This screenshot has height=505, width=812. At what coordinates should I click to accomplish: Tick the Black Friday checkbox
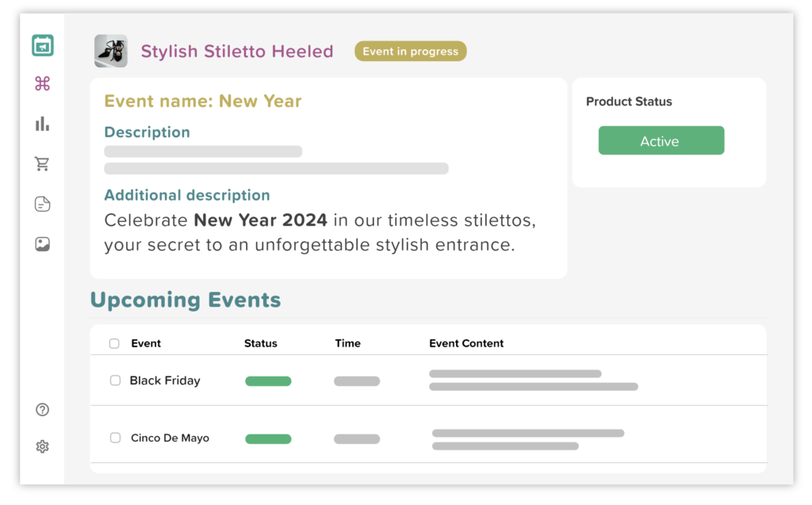click(x=116, y=381)
